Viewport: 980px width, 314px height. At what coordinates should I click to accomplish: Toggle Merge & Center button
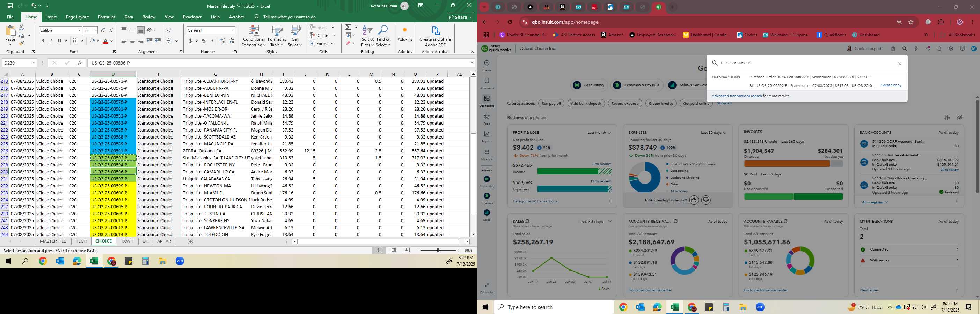pos(169,41)
